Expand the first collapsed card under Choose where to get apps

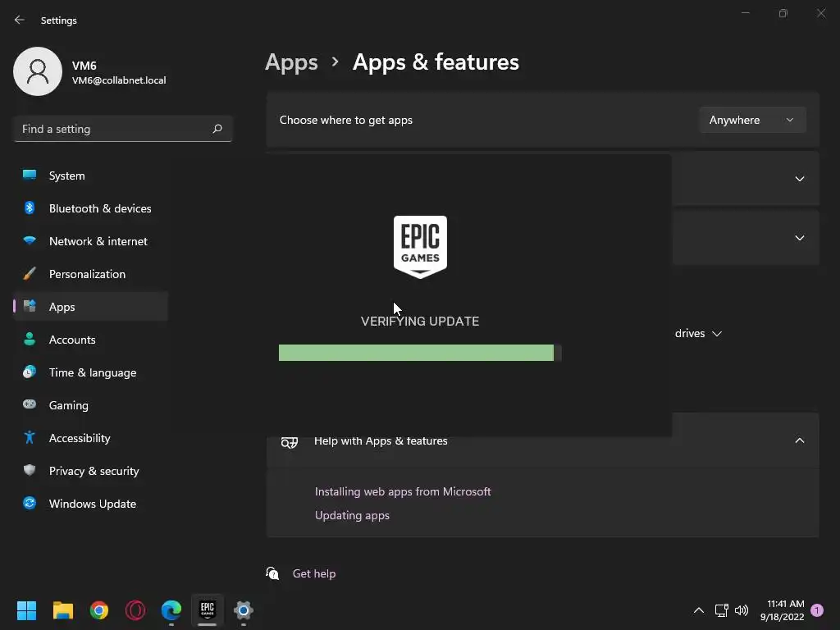[799, 178]
